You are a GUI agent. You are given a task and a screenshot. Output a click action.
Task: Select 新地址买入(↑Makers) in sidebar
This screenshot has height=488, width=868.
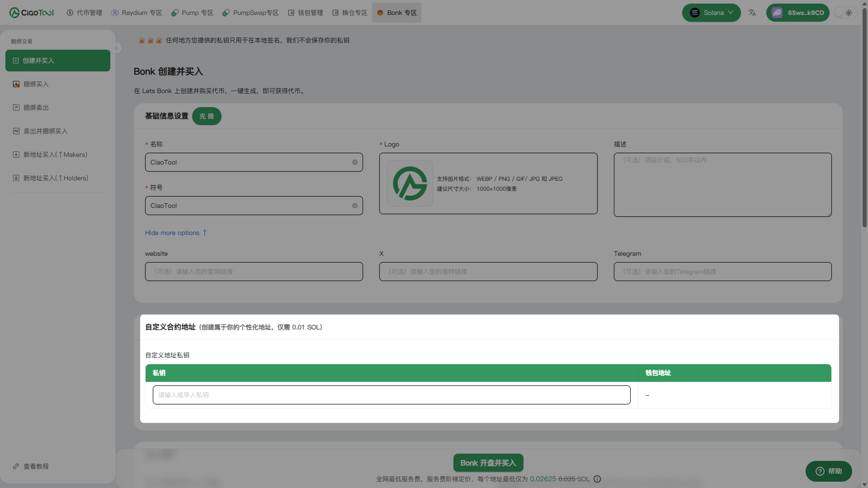coord(58,155)
